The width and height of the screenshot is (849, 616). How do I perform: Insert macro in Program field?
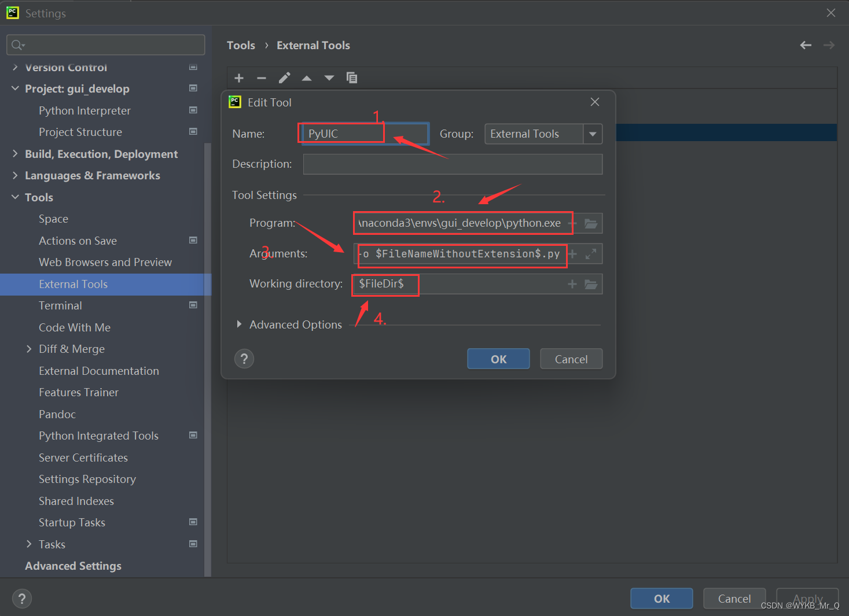572,223
